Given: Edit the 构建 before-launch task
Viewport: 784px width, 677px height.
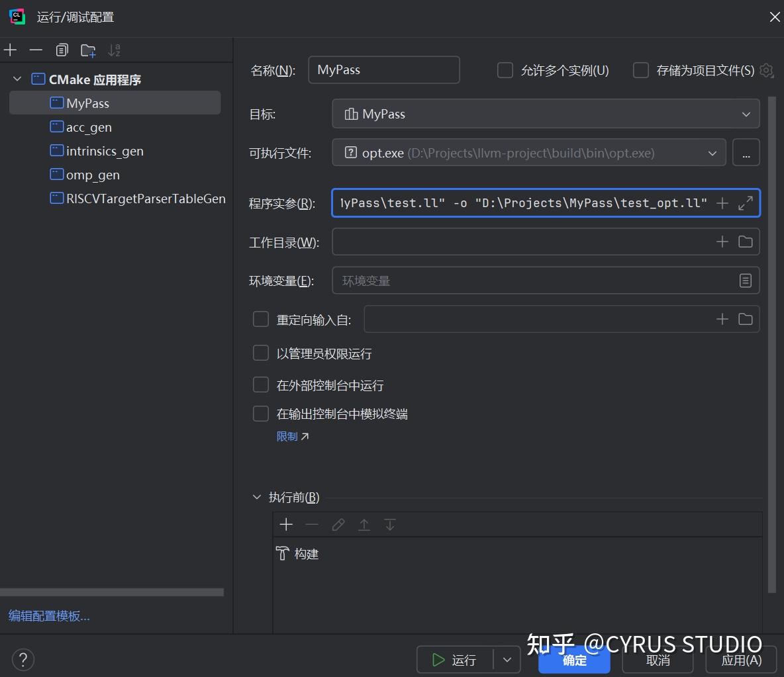Looking at the screenshot, I should (x=338, y=524).
